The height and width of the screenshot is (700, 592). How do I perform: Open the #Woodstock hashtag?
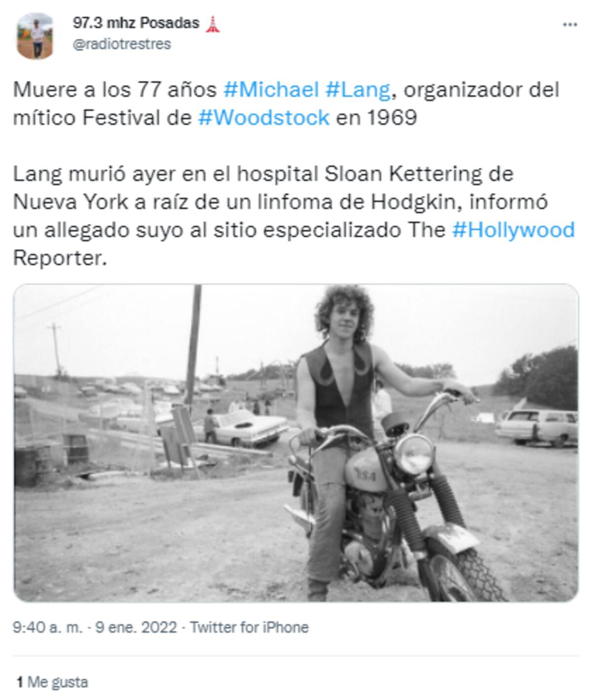click(x=263, y=118)
